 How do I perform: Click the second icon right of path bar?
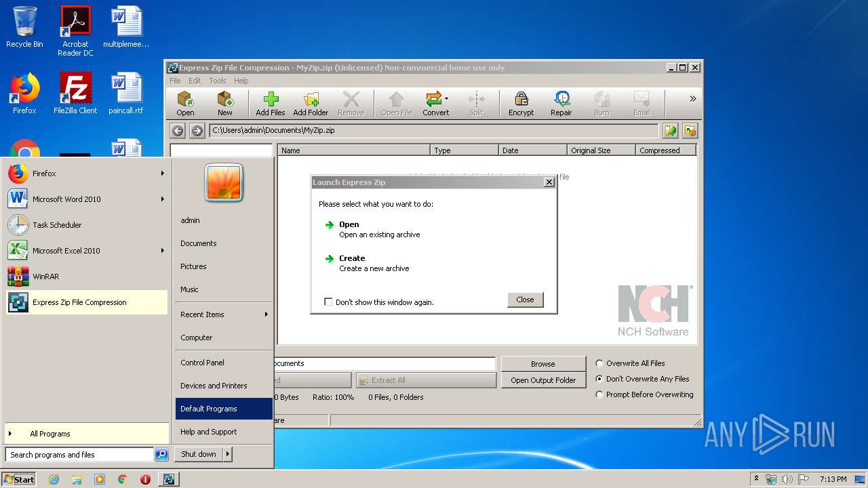690,131
